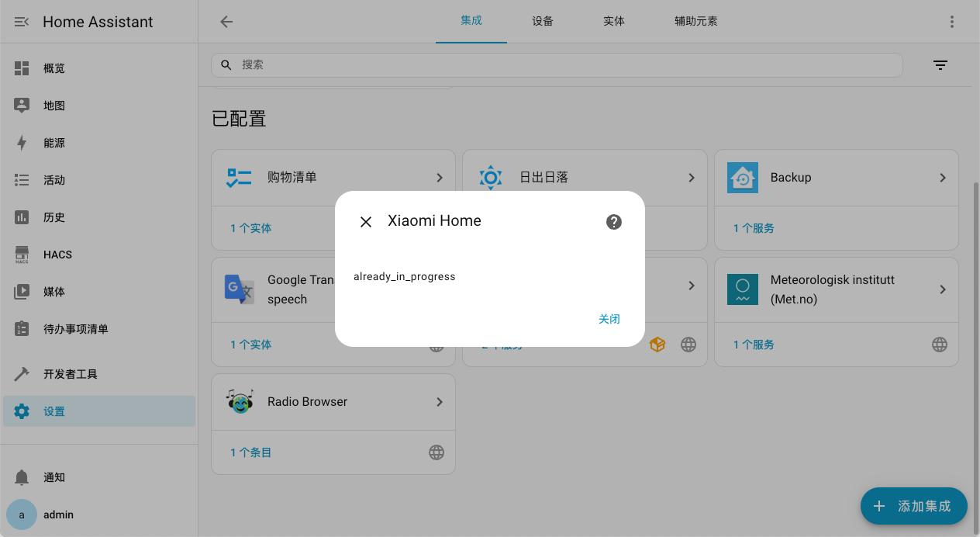Switch to the 设备 (Devices) tab

[543, 21]
